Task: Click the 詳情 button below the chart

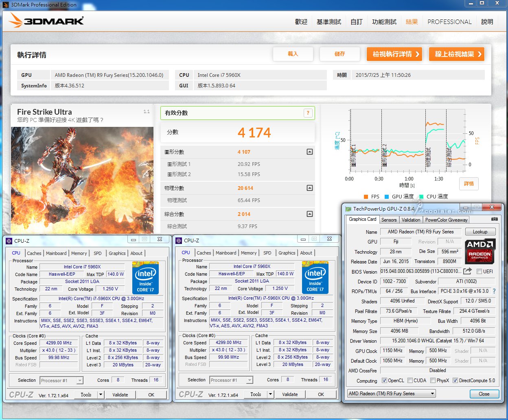Action: tap(469, 184)
